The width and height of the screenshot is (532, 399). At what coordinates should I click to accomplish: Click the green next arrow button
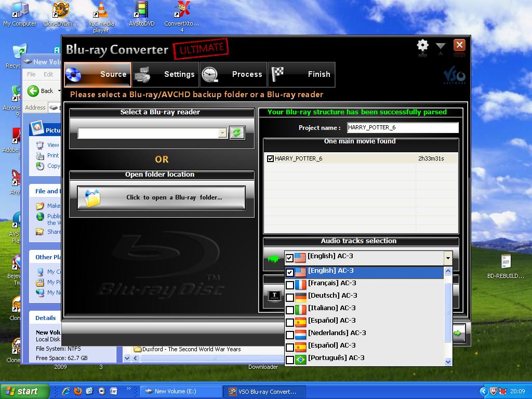click(458, 333)
